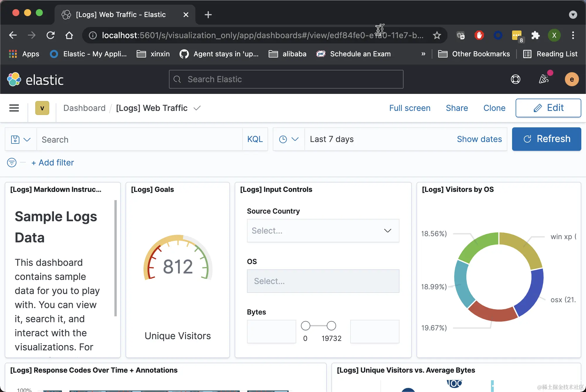The height and width of the screenshot is (392, 586).
Task: Open the Share menu
Action: [x=457, y=108]
